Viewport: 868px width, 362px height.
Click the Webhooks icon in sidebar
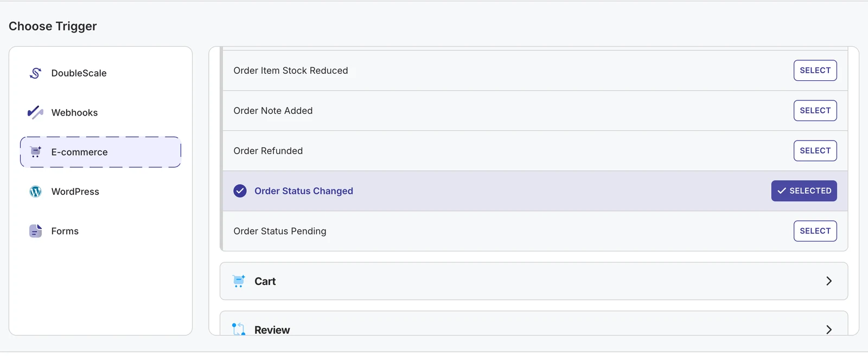click(x=35, y=112)
